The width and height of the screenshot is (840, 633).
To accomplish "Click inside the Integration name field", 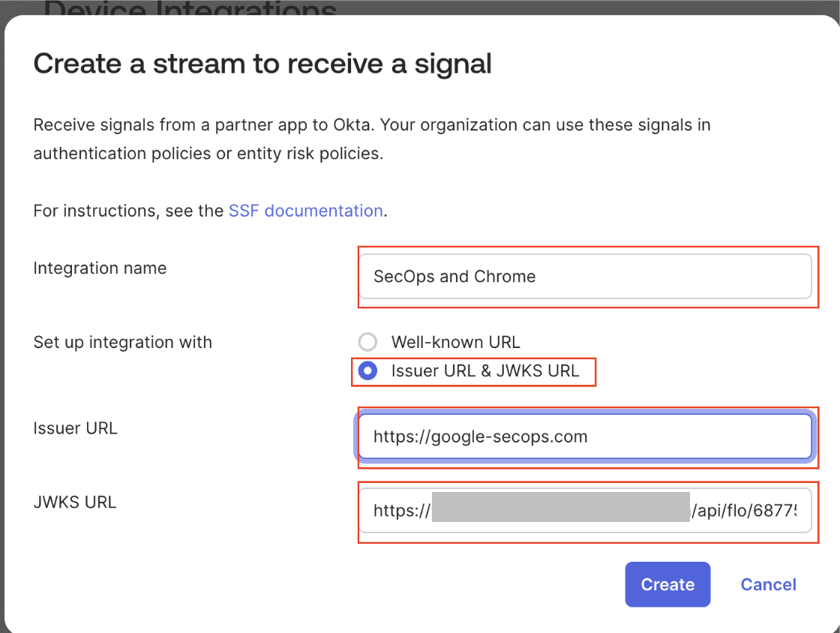I will (586, 277).
